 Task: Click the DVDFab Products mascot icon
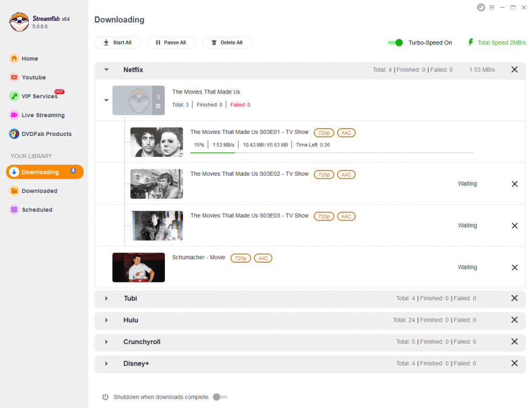pyautogui.click(x=14, y=134)
